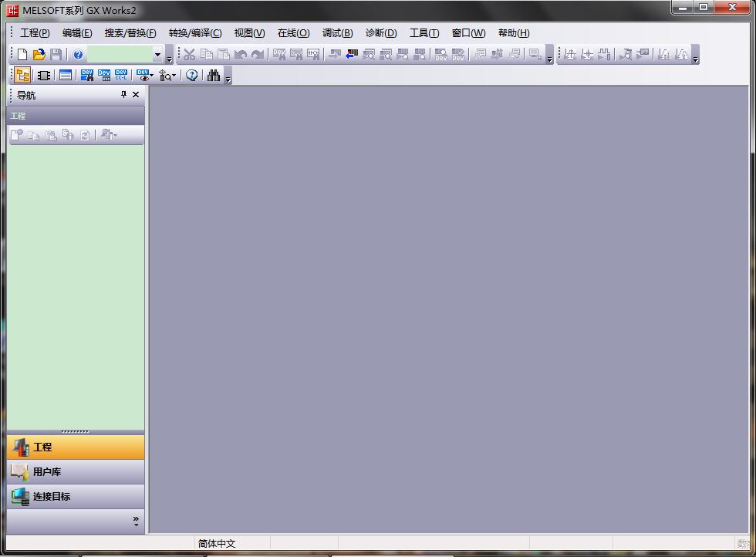Click the New Project icon
The width and height of the screenshot is (756, 557).
[22, 55]
